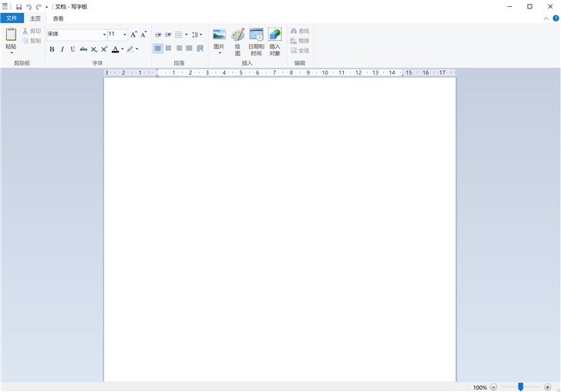
Task: Switch to the 查看 view tab
Action: click(x=59, y=18)
